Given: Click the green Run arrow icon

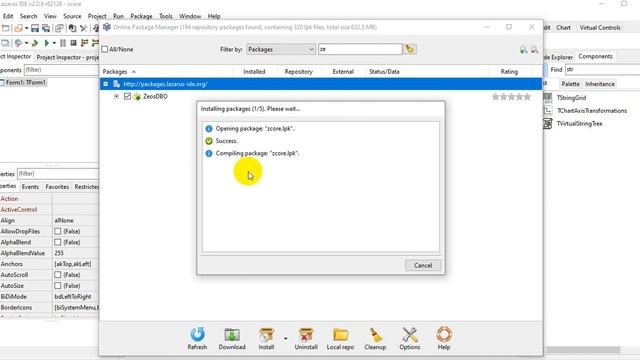Looking at the screenshot, I should click(x=47, y=42).
